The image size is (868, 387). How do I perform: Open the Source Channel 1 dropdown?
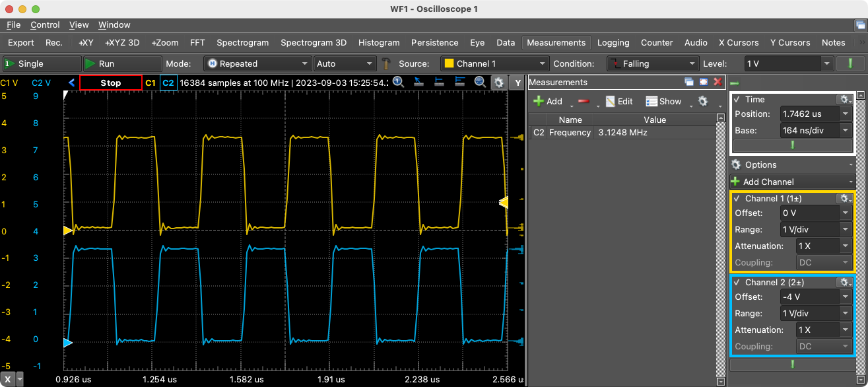pyautogui.click(x=494, y=64)
